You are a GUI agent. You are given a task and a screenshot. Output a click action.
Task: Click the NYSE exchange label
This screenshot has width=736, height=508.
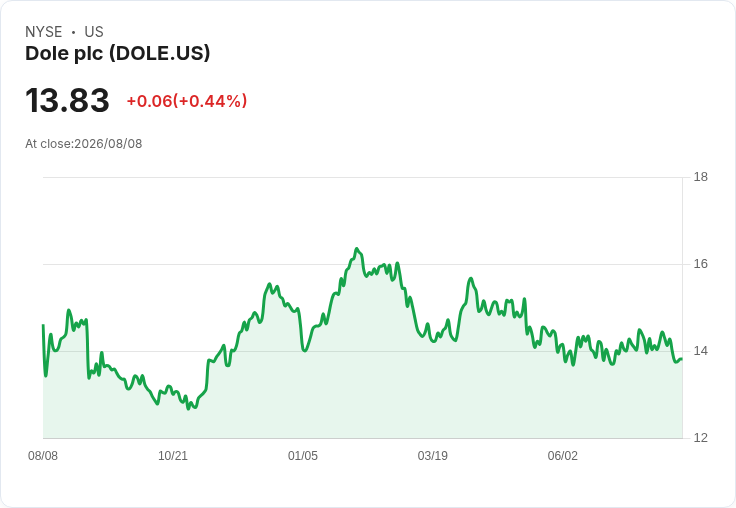tap(44, 32)
